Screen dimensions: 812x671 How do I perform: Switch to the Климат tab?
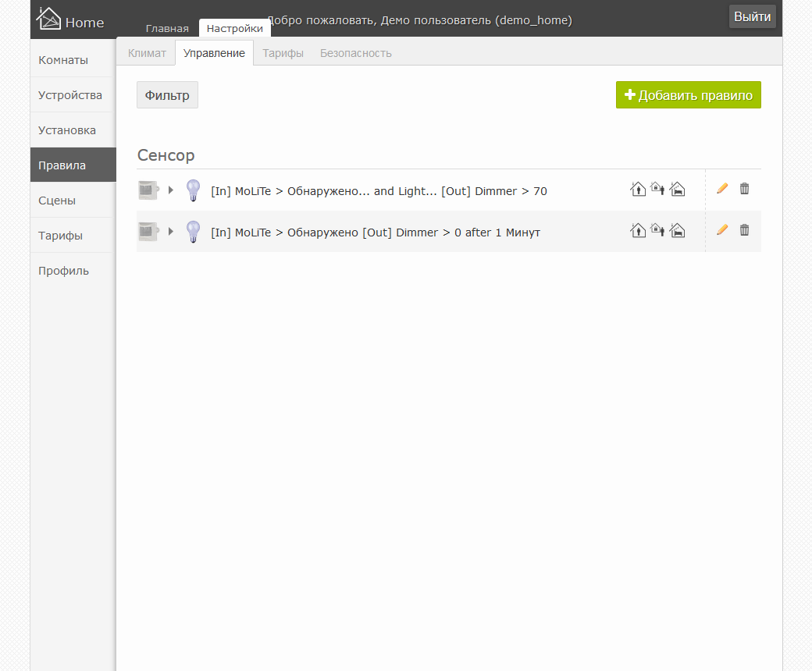[147, 53]
